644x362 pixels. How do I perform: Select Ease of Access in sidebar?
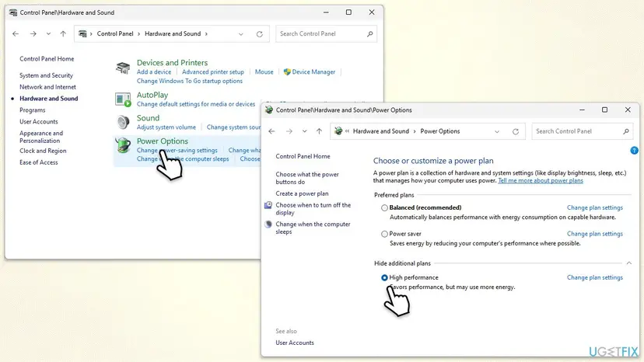(x=39, y=162)
